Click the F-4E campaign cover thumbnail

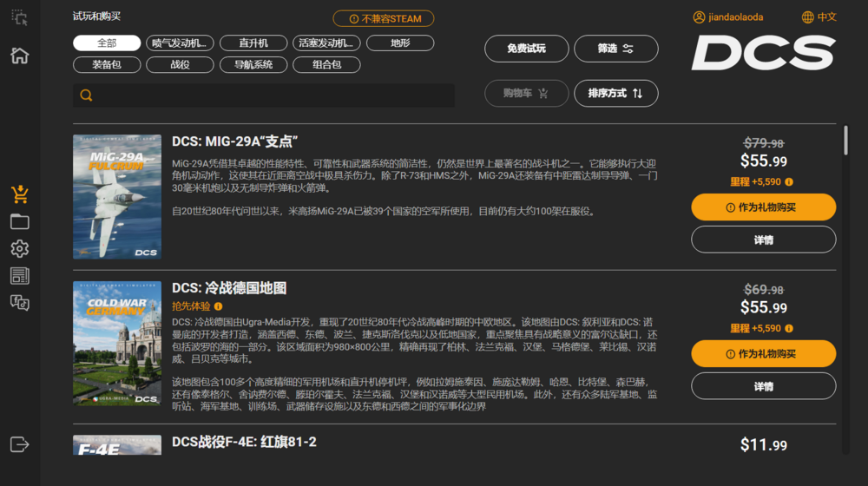(117, 445)
